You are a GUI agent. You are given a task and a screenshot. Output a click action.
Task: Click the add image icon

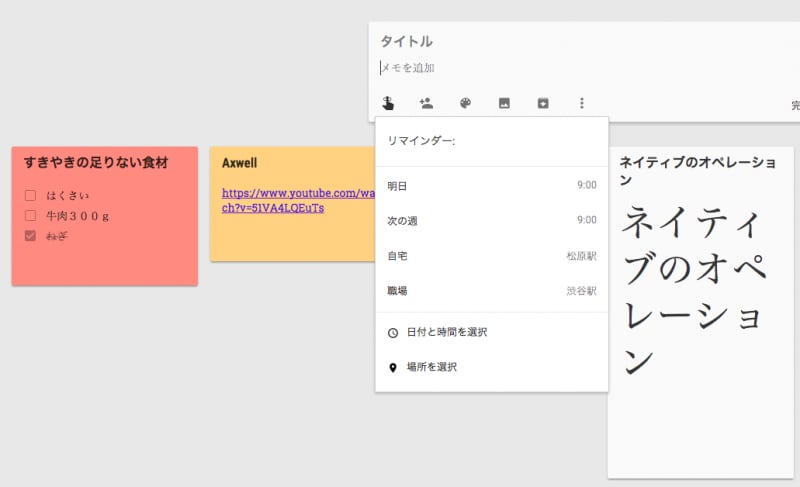pos(504,103)
